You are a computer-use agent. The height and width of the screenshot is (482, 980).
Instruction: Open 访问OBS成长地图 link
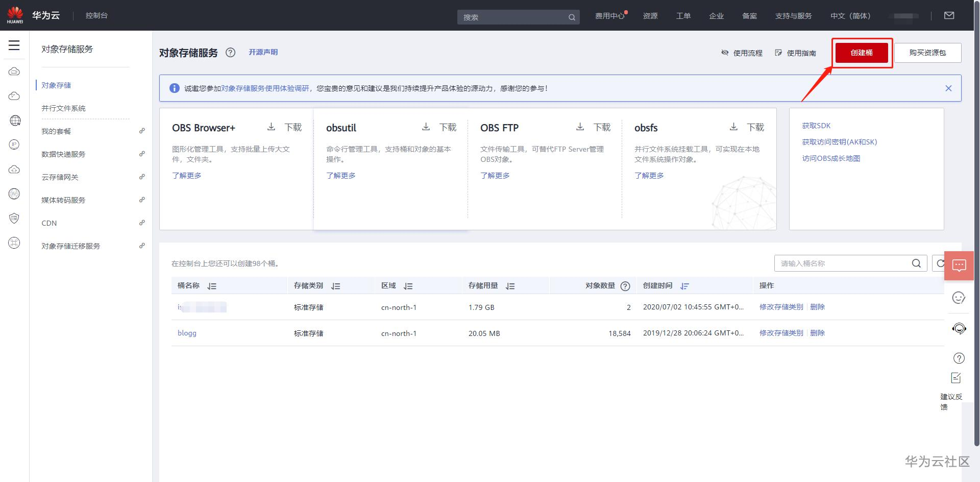click(x=831, y=158)
